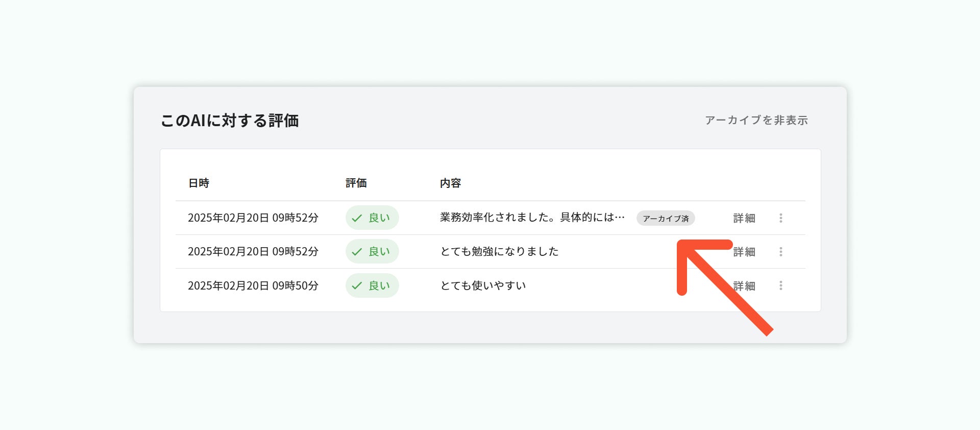
Task: Click the 良い badge in the archived row
Action: click(372, 218)
